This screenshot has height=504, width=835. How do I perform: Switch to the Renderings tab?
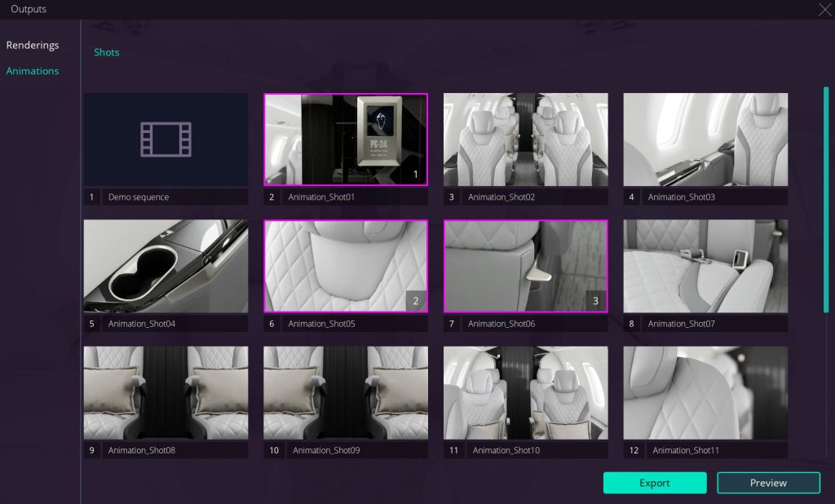[x=33, y=46]
